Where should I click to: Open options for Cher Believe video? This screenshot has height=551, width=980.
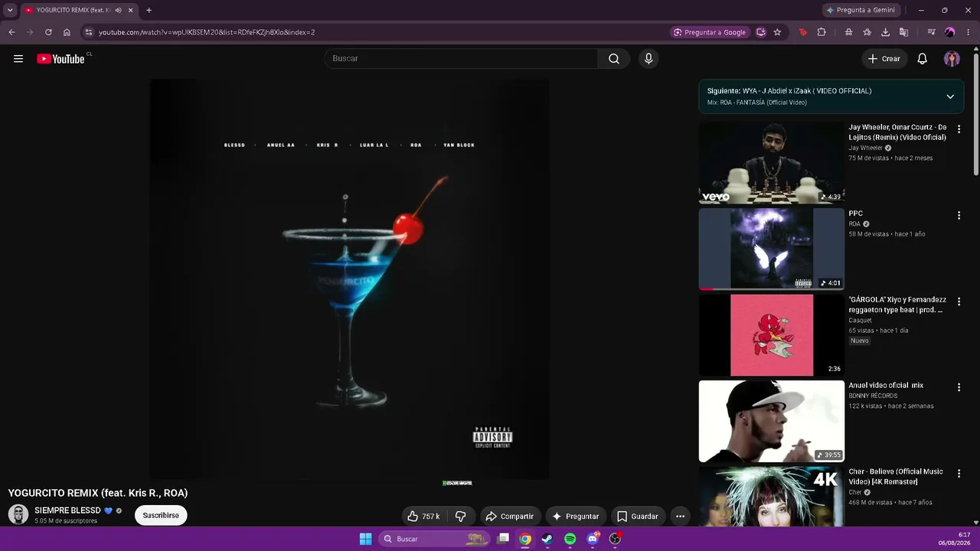tap(959, 474)
